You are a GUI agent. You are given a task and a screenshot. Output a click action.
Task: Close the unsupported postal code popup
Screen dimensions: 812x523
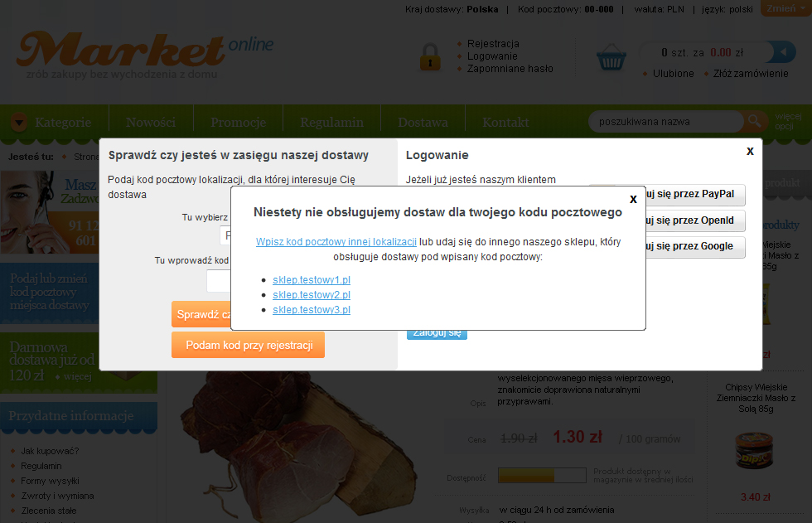633,200
